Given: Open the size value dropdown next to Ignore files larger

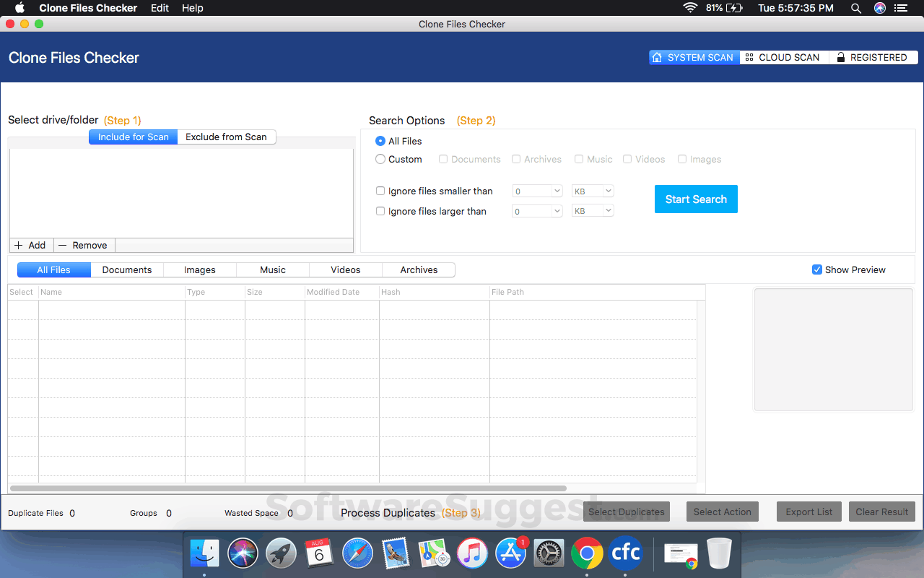Looking at the screenshot, I should (x=537, y=210).
